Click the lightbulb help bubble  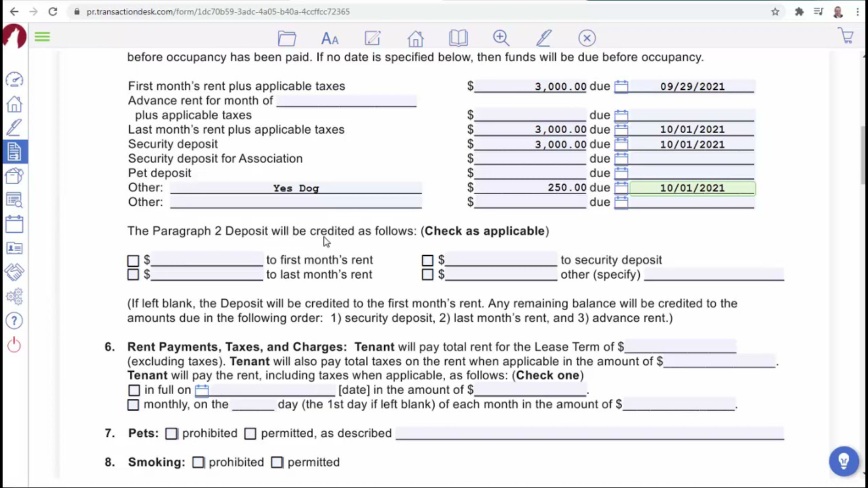point(844,462)
